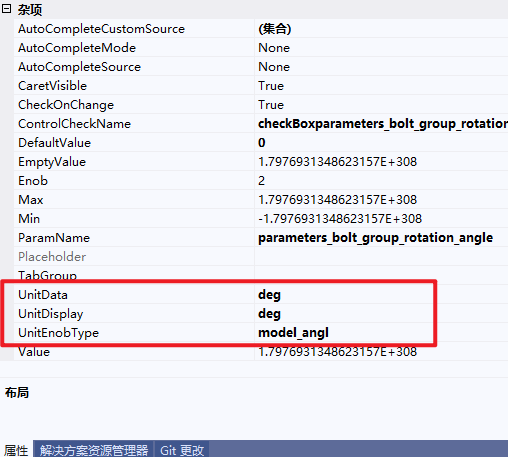Toggle CheckOnChange True value

coord(381,105)
